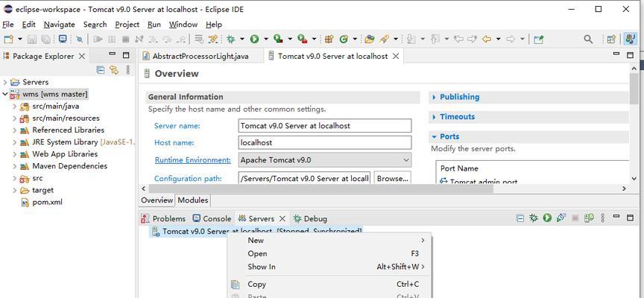Click the Browse... button for Configuration path
The width and height of the screenshot is (644, 298).
coord(393,179)
